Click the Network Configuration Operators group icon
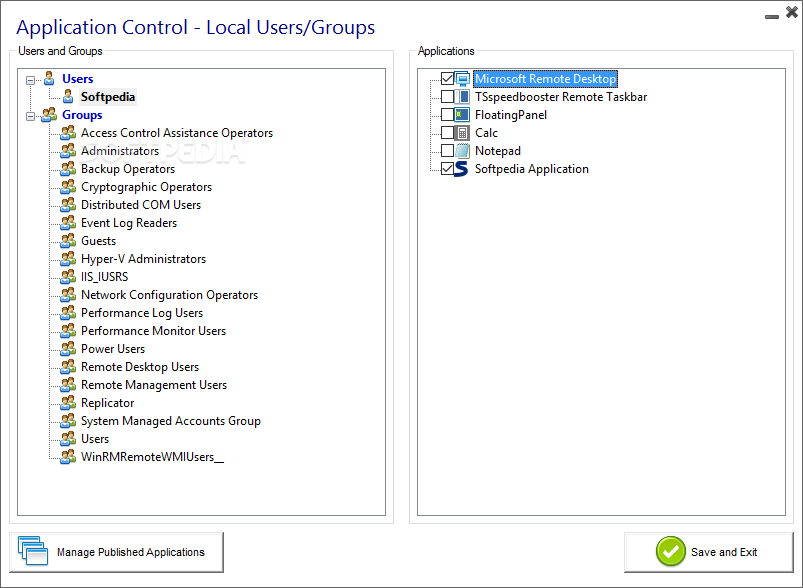 tap(68, 295)
